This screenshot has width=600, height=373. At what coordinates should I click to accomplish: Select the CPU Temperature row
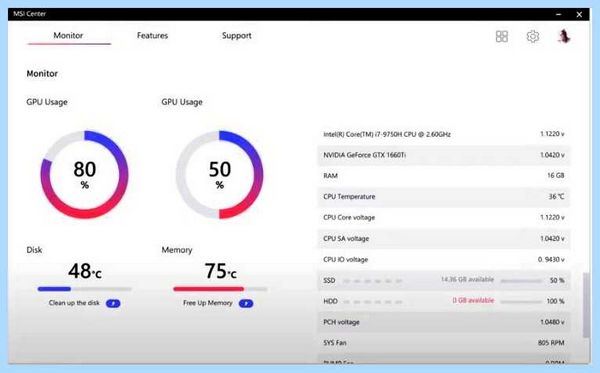coord(444,197)
